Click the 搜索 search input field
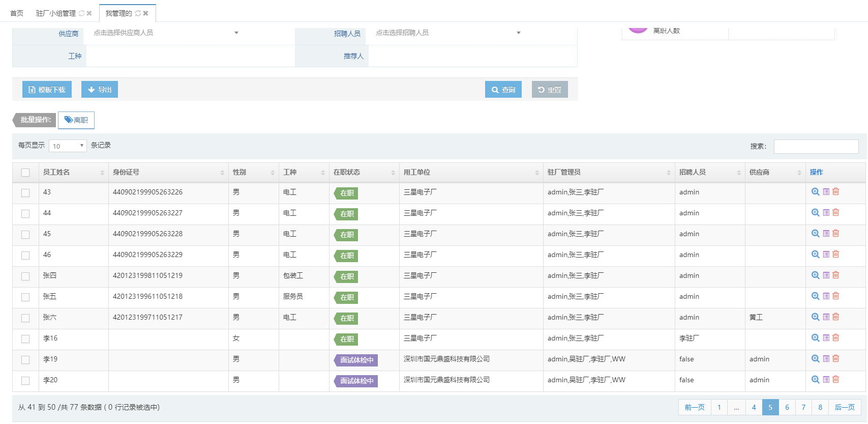 point(816,147)
